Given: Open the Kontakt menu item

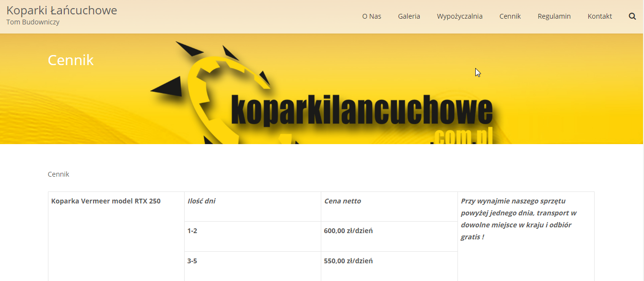Looking at the screenshot, I should 600,16.
